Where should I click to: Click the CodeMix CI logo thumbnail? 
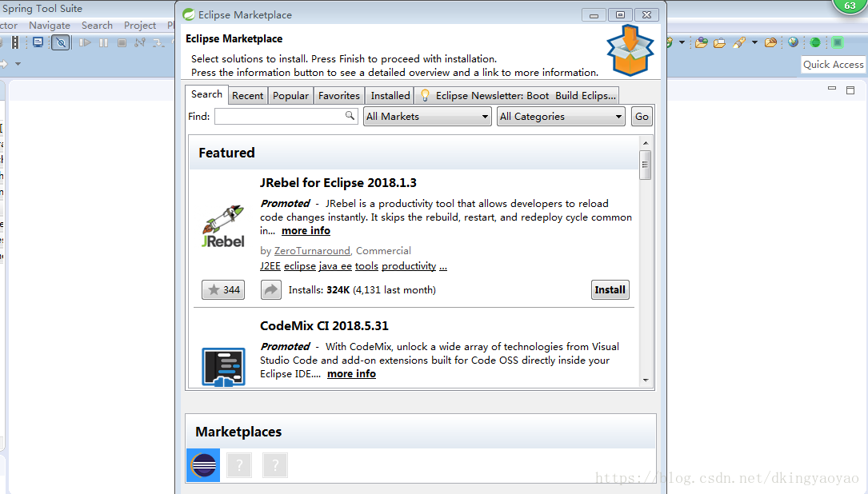[223, 367]
